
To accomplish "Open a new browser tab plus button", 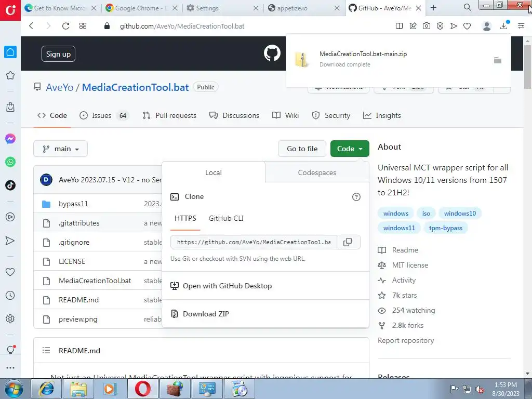I will click(433, 7).
